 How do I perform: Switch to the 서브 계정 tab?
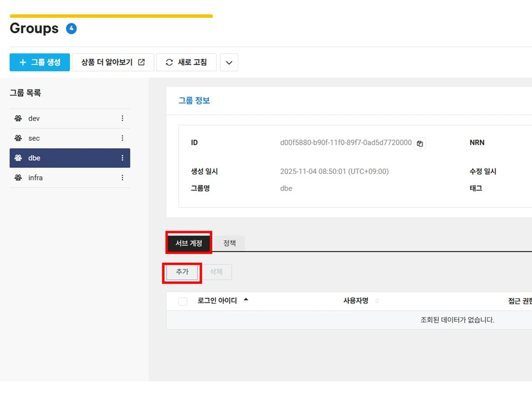pos(188,243)
